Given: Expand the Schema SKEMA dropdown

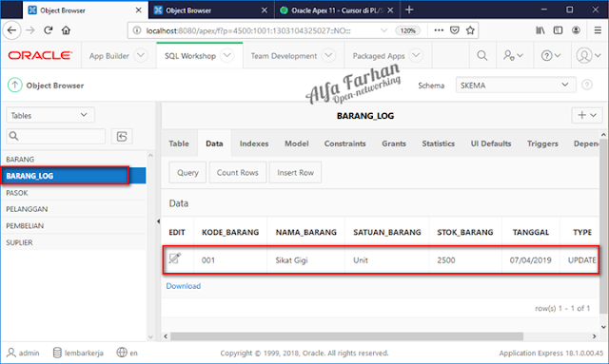Looking at the screenshot, I should pyautogui.click(x=516, y=85).
